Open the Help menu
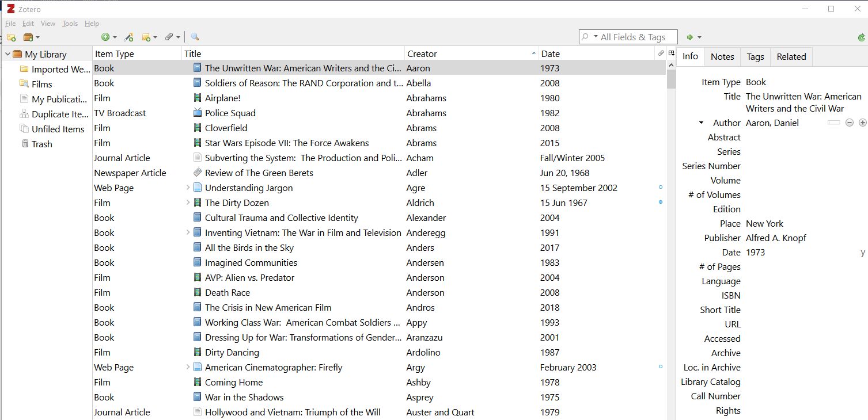 (92, 24)
